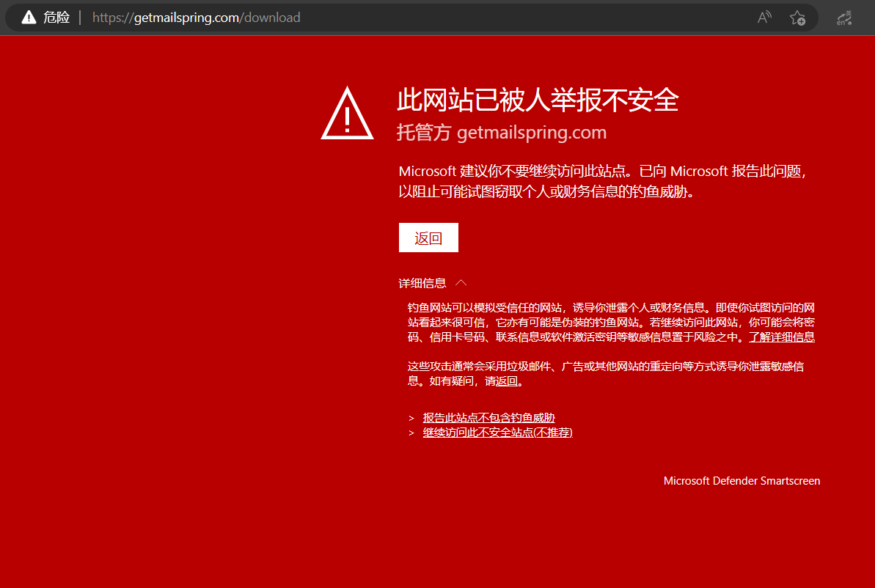Click the translate icon at top right

[x=844, y=18]
